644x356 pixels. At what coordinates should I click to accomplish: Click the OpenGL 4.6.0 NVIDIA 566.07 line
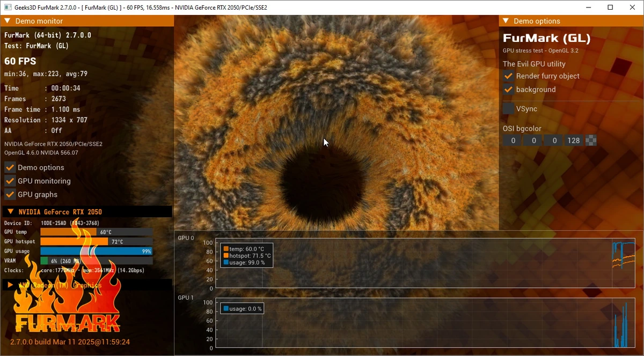pos(41,153)
